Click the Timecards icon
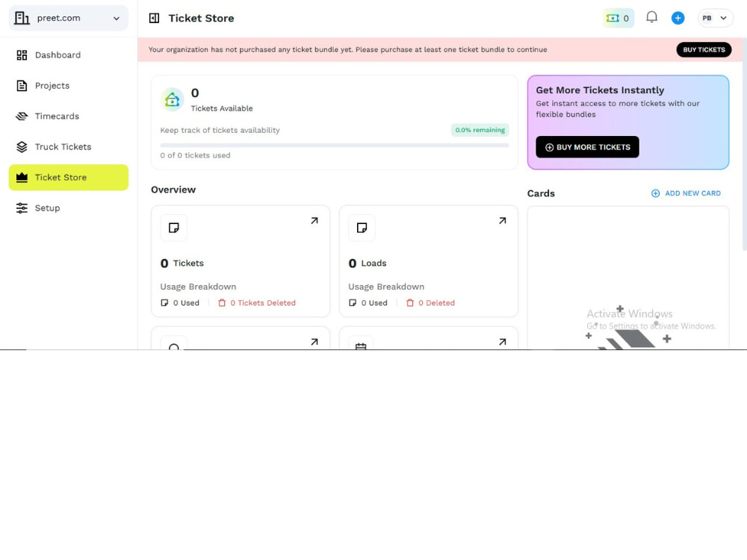 (22, 116)
